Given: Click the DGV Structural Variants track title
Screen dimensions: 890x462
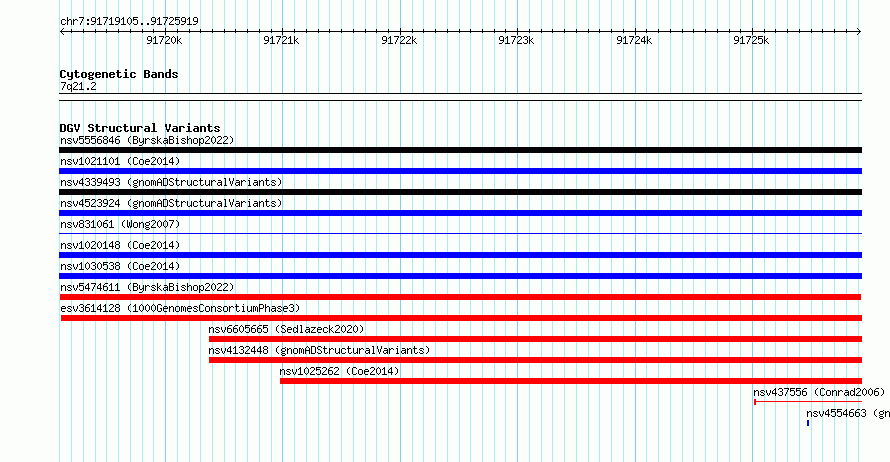Looking at the screenshot, I should (x=140, y=128).
